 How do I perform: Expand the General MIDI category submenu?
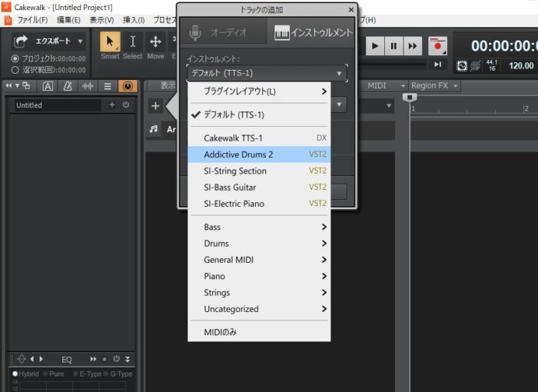click(259, 260)
